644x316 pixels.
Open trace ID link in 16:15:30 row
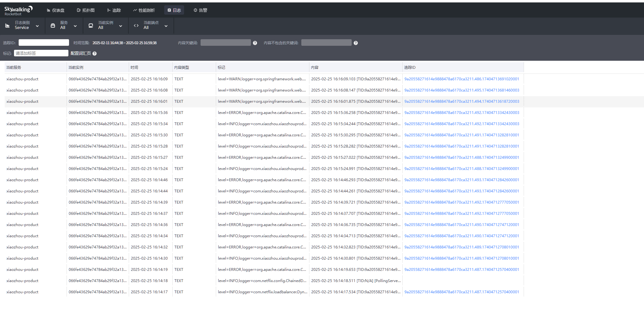pos(462,135)
